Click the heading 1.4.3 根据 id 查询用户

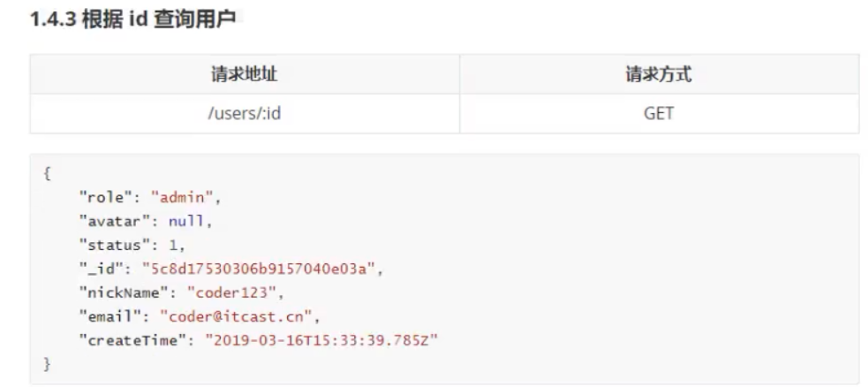pos(133,19)
